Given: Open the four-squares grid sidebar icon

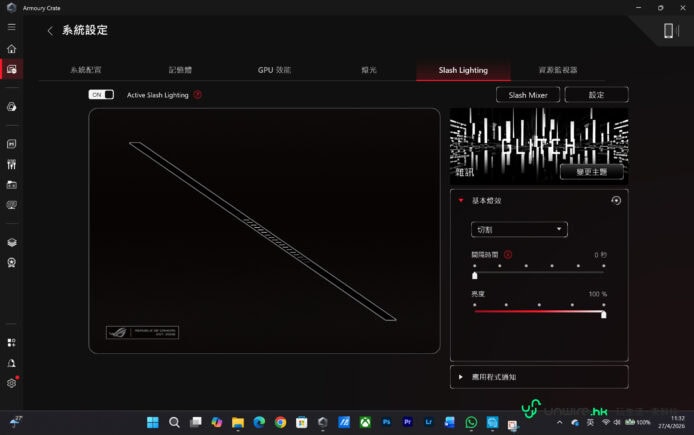Looking at the screenshot, I should 12,343.
